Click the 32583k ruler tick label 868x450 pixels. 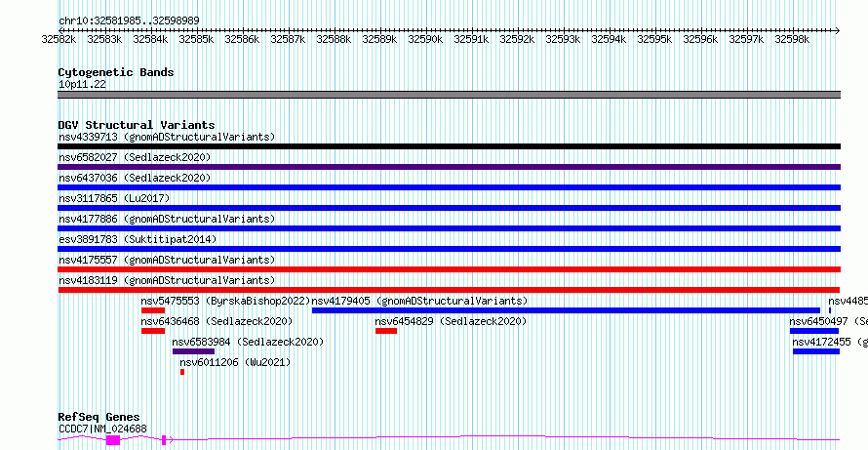(x=104, y=39)
